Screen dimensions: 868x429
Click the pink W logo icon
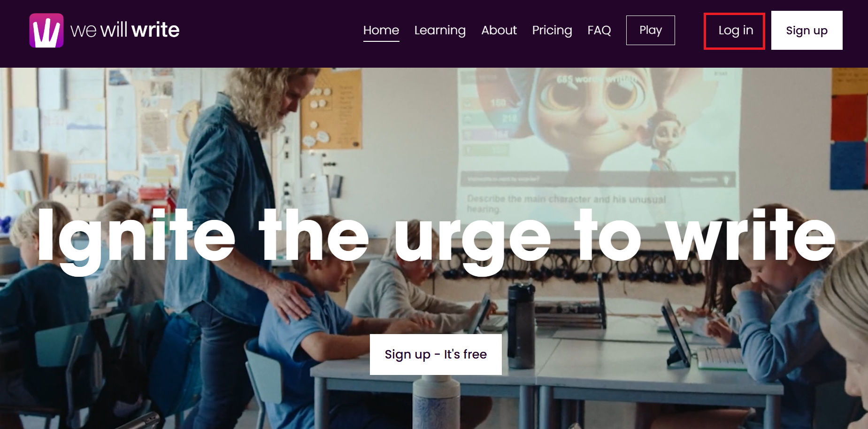tap(46, 31)
